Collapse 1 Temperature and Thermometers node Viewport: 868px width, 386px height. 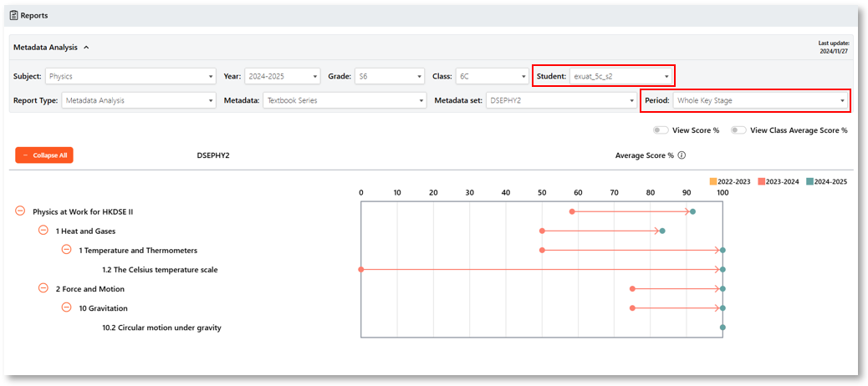tap(66, 250)
